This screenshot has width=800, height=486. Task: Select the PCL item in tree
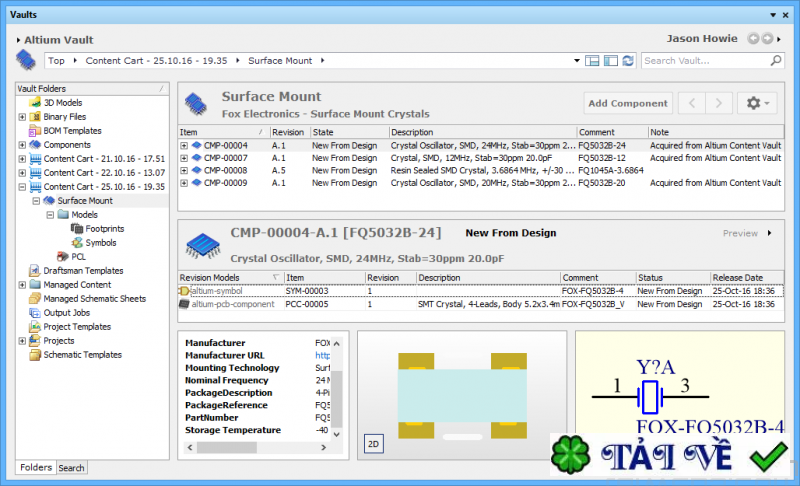[78, 256]
